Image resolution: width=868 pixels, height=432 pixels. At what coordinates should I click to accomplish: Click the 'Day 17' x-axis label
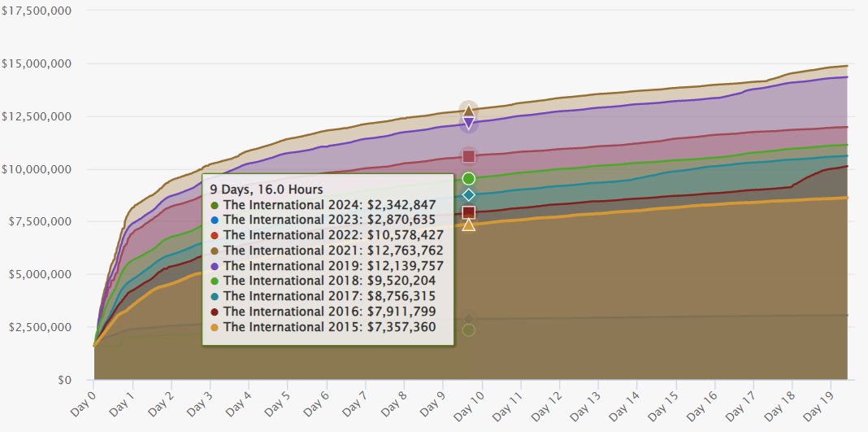tap(739, 405)
